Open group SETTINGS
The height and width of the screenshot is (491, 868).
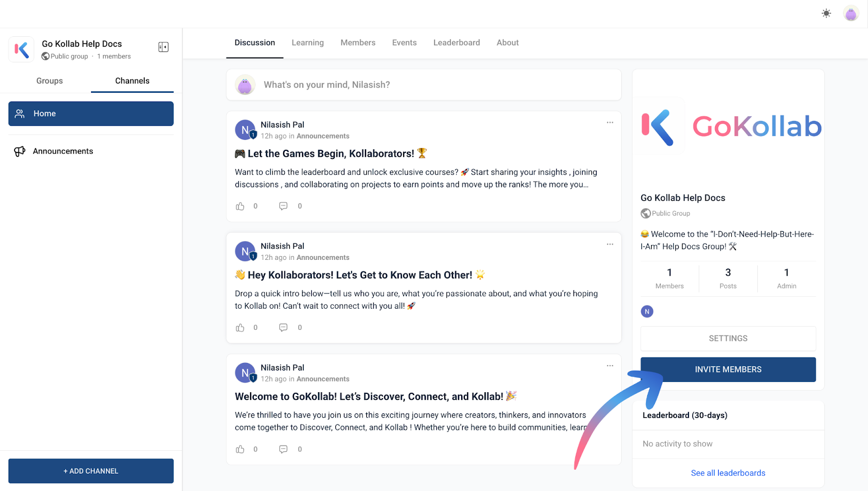coord(728,339)
